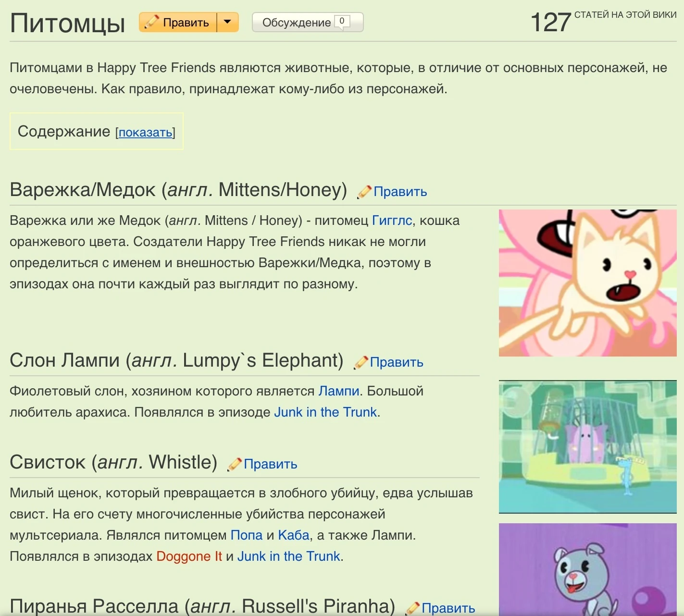Click the pencil icon beside Варежка/Медок heading
Viewport: 684px width, 616px height.
(364, 192)
